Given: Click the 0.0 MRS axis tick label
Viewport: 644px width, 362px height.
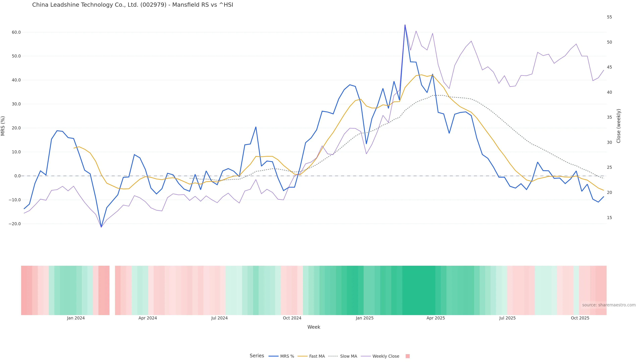Looking at the screenshot, I should point(17,176).
